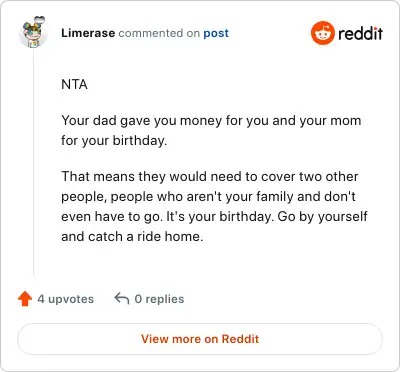Viewport: 400px width, 372px height.
Task: Click the line starting "people, people who aren't"
Action: pos(208,196)
